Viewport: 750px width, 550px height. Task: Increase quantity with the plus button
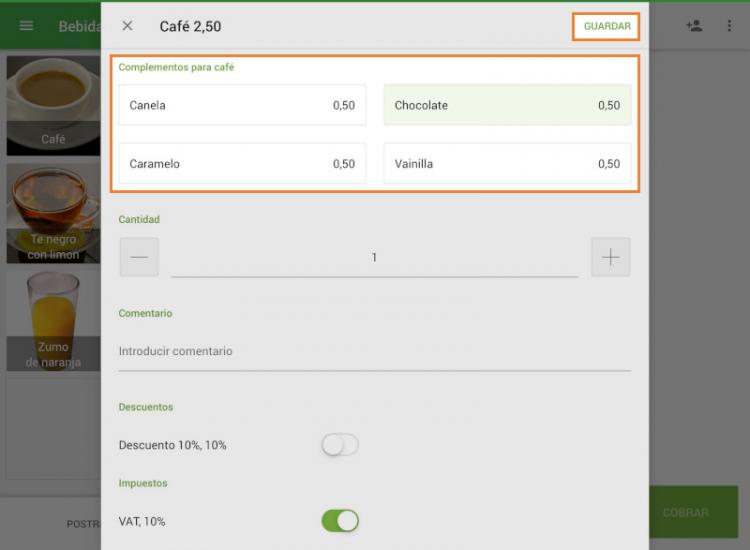[610, 257]
